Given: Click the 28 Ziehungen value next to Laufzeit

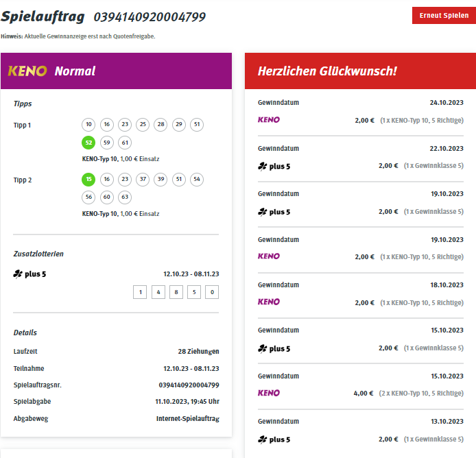Looking at the screenshot, I should pos(198,352).
